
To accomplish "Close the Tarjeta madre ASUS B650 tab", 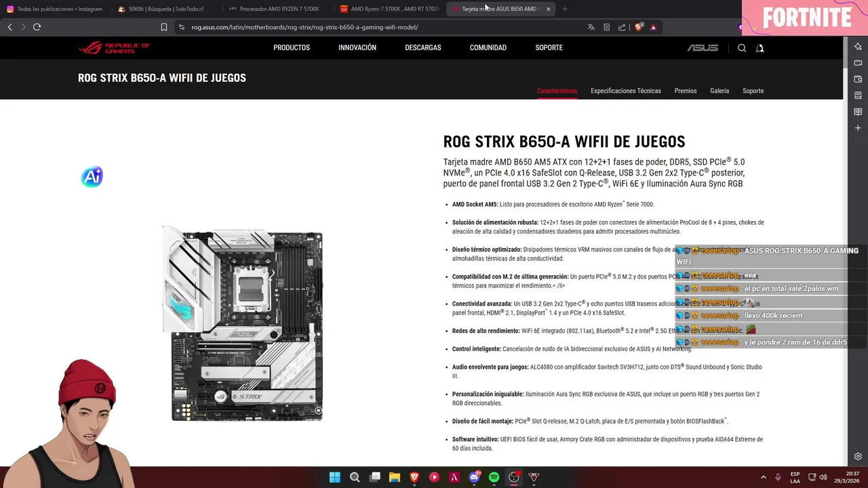I will [548, 9].
